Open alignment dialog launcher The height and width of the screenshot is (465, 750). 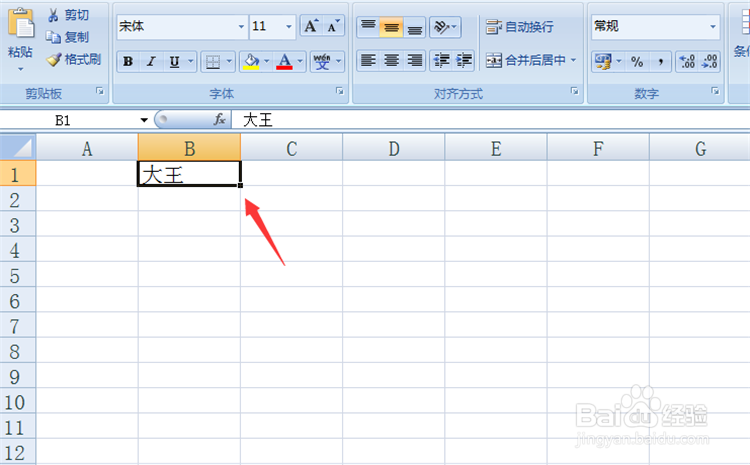point(574,90)
